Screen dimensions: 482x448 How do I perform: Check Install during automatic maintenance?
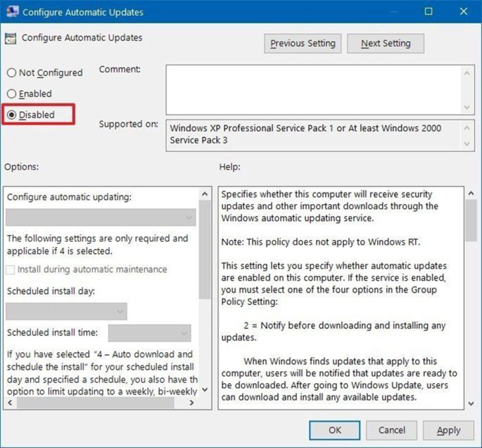10,270
